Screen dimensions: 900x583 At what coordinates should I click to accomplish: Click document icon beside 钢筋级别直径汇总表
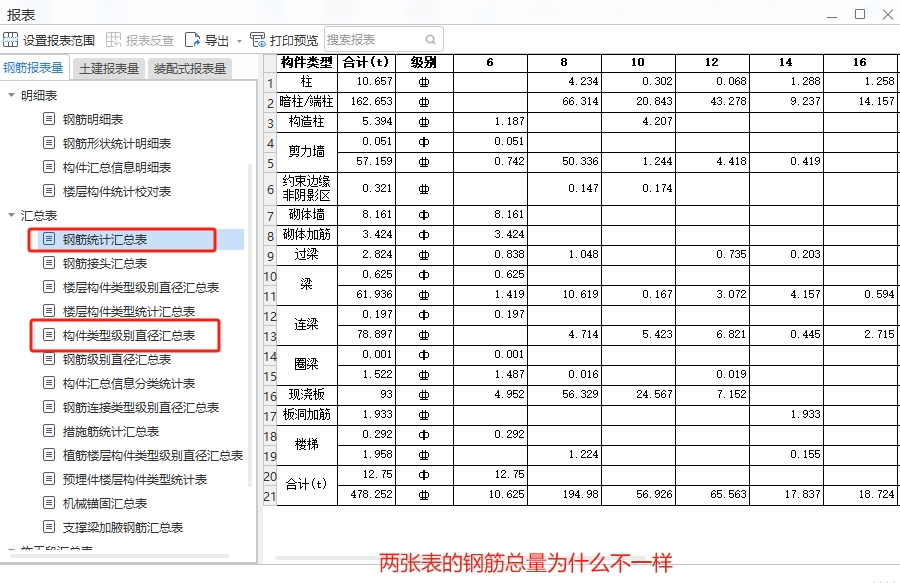pyautogui.click(x=49, y=359)
